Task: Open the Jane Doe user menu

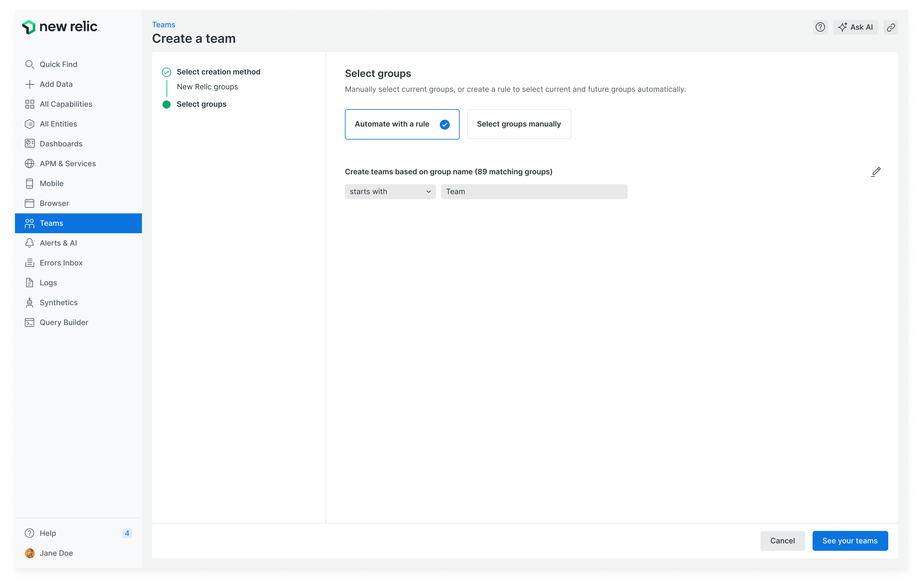Action: tap(56, 553)
